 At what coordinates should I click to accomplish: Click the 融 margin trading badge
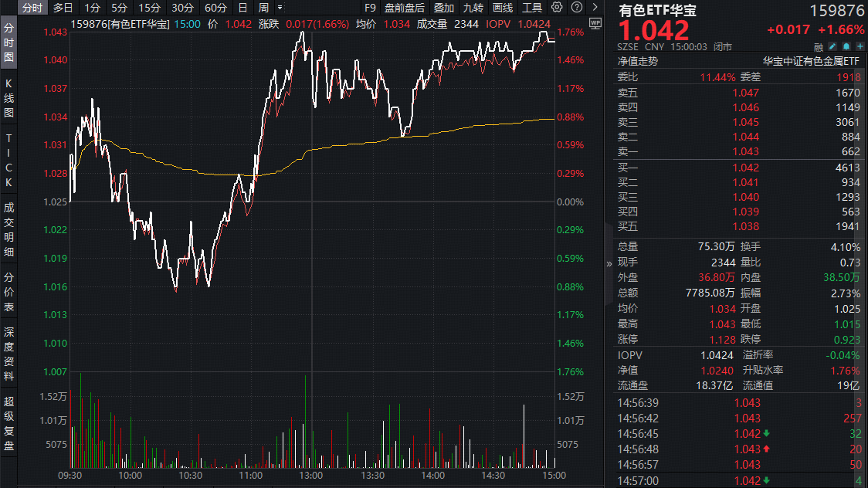click(x=819, y=46)
